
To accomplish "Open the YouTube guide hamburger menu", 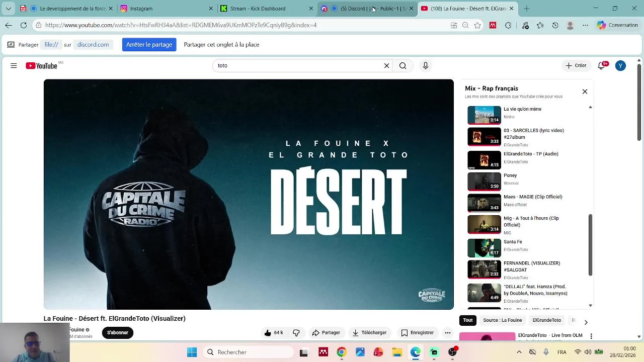I will tap(14, 66).
